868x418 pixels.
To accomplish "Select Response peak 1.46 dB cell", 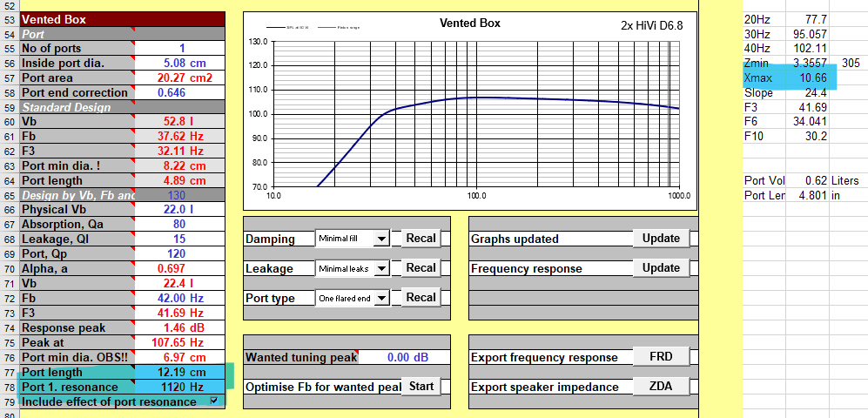I will click(180, 327).
